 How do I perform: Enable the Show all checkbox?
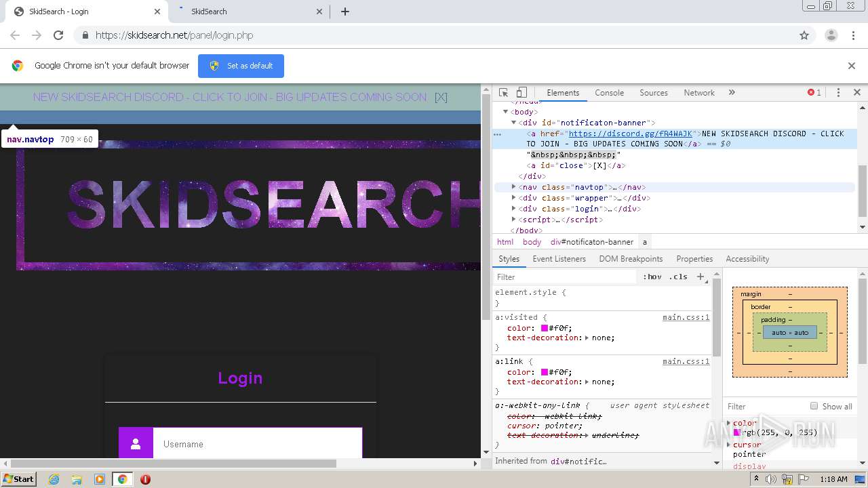point(814,406)
